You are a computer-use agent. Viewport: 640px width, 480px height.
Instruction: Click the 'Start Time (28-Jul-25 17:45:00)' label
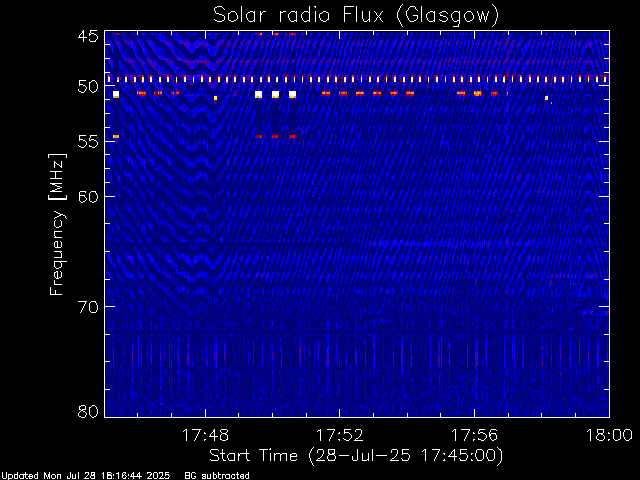tap(356, 456)
